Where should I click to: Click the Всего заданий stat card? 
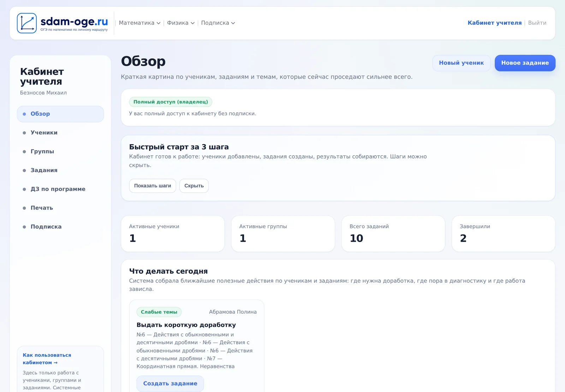coord(393,234)
